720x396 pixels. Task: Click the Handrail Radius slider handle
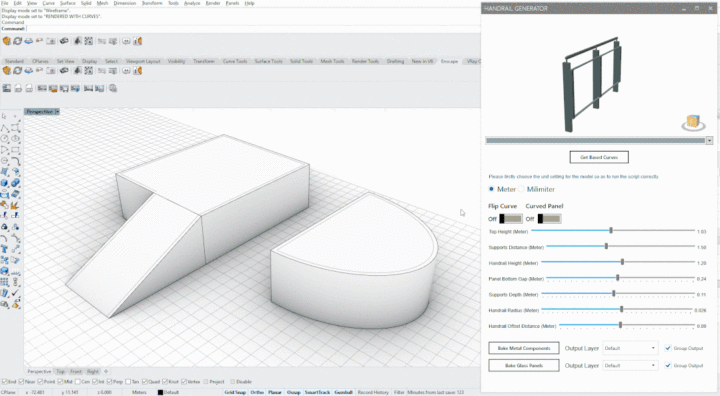(622, 309)
